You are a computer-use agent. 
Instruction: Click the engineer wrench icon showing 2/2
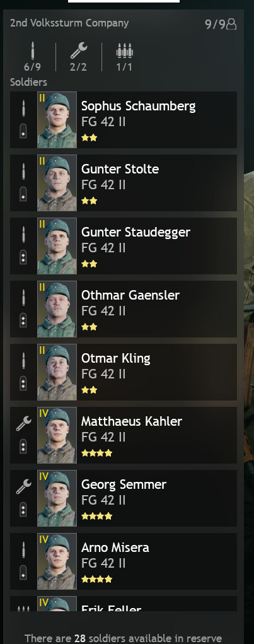(x=78, y=51)
